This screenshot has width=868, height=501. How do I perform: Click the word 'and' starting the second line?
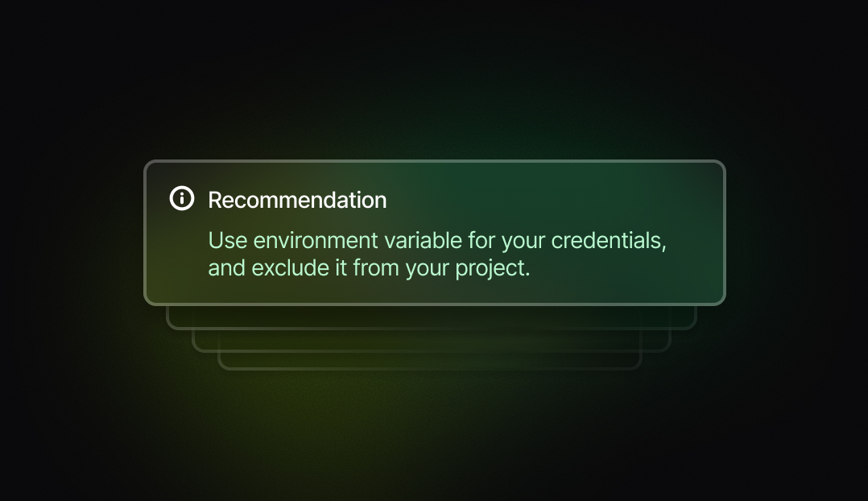pyautogui.click(x=226, y=268)
